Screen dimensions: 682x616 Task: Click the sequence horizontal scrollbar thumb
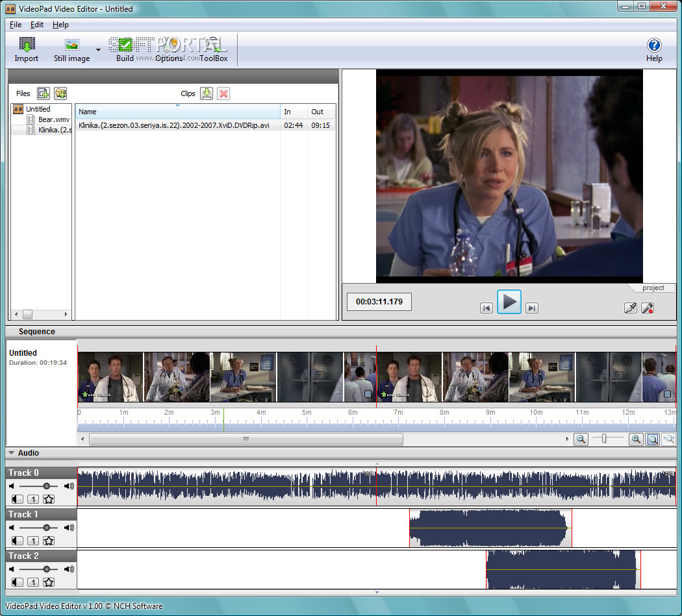coord(246,439)
